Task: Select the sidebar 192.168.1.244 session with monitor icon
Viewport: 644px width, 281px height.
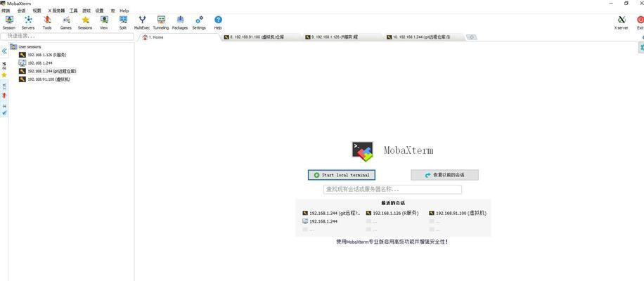Action: [35, 63]
